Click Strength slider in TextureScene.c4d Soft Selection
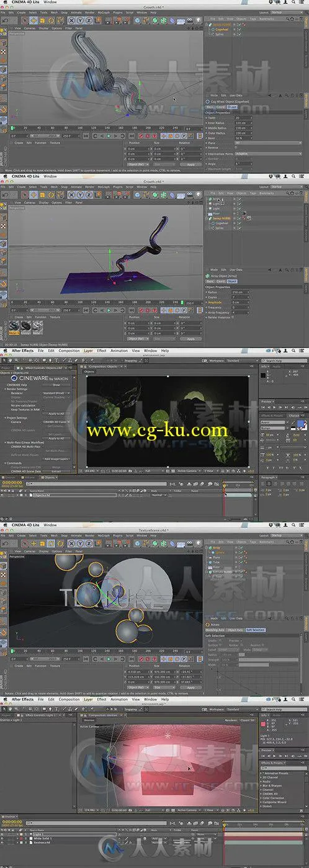Viewport: 309px width, 868px height. pyautogui.click(x=267, y=660)
